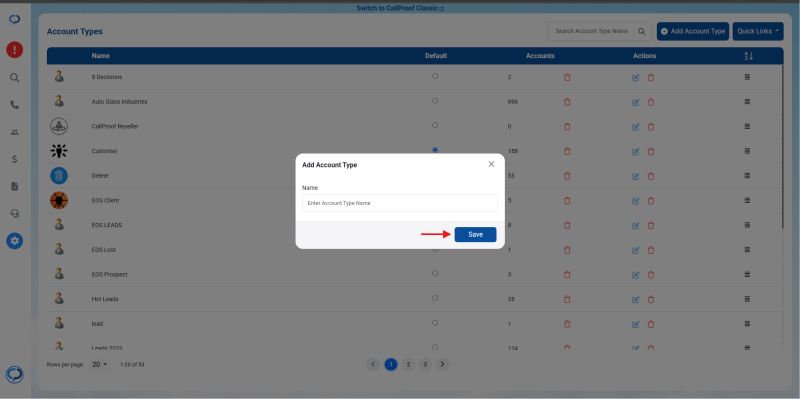Open the red alert icon in sidebar

15,50
